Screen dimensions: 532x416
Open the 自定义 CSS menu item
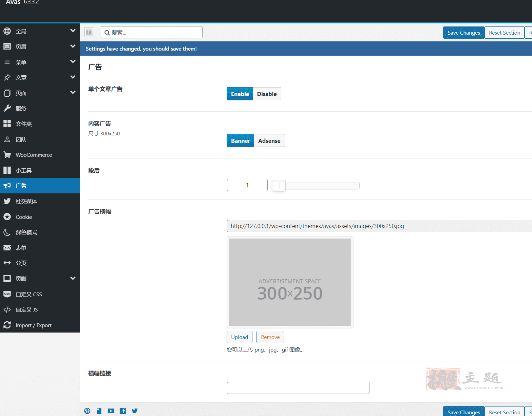click(x=40, y=294)
